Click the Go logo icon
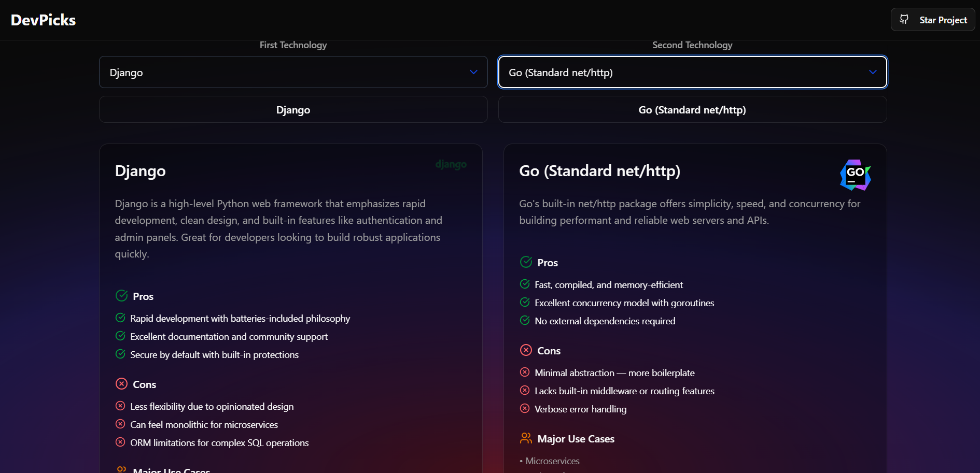Image resolution: width=980 pixels, height=473 pixels. tap(855, 175)
